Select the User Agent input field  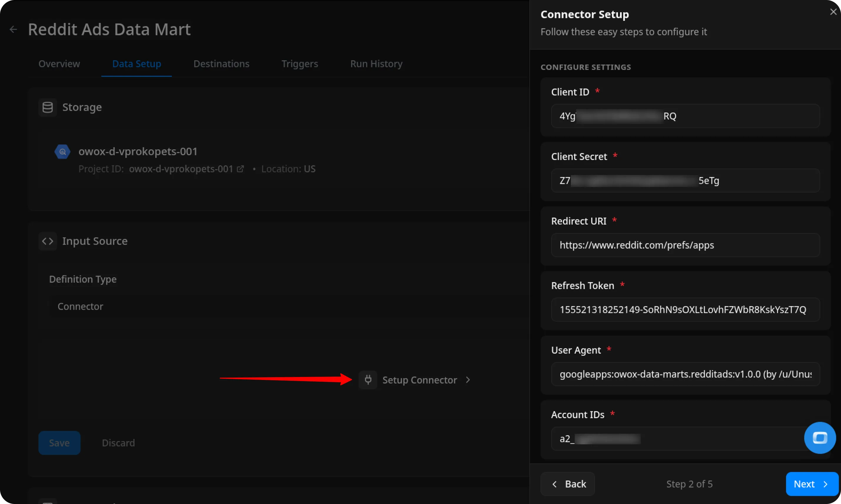tap(685, 374)
